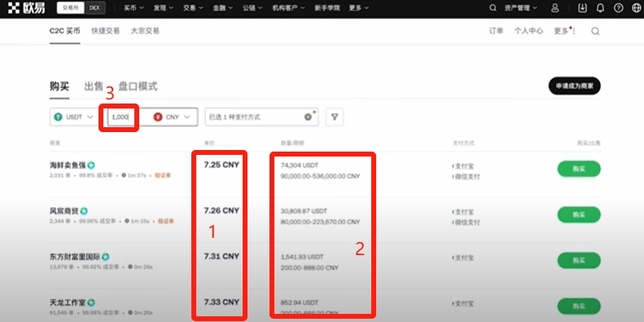Image resolution: width=644 pixels, height=322 pixels.
Task: Open the 资产管理 dropdown
Action: coord(521,8)
